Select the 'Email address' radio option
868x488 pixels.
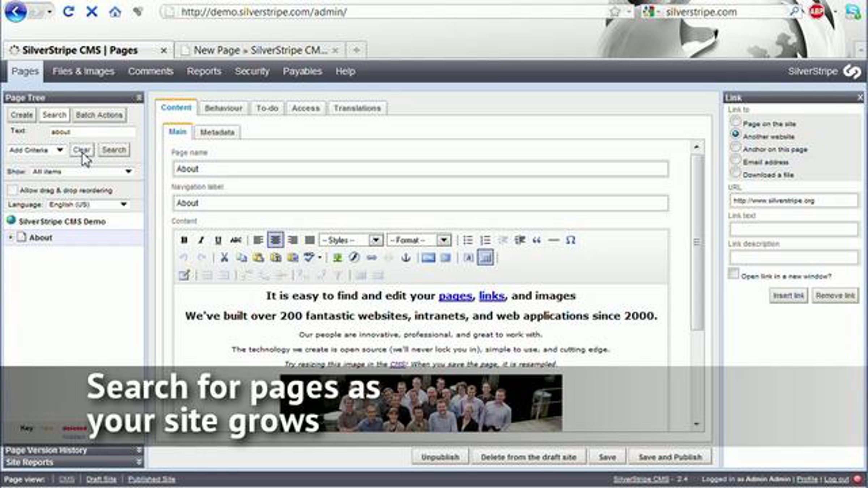735,159
